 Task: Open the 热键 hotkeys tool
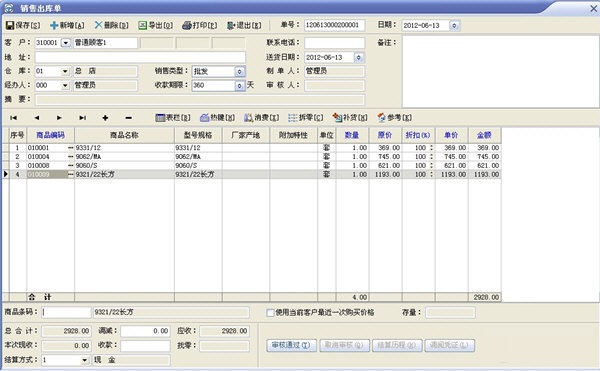217,118
